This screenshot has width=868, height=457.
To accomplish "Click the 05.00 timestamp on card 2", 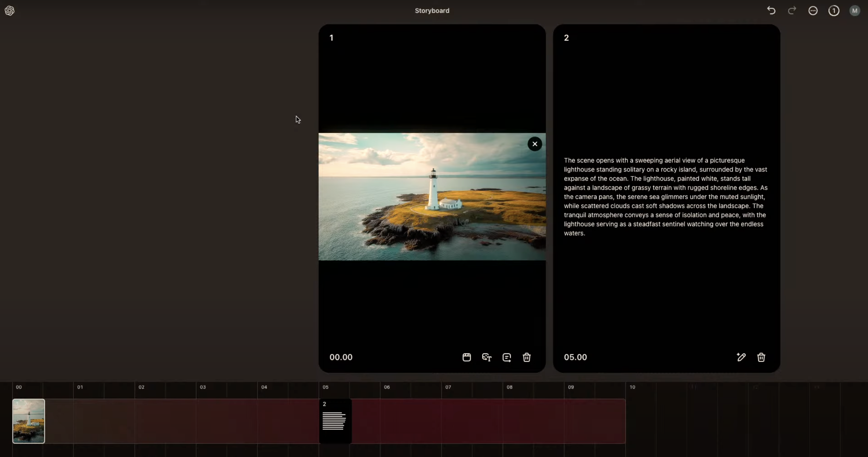I will tap(575, 357).
